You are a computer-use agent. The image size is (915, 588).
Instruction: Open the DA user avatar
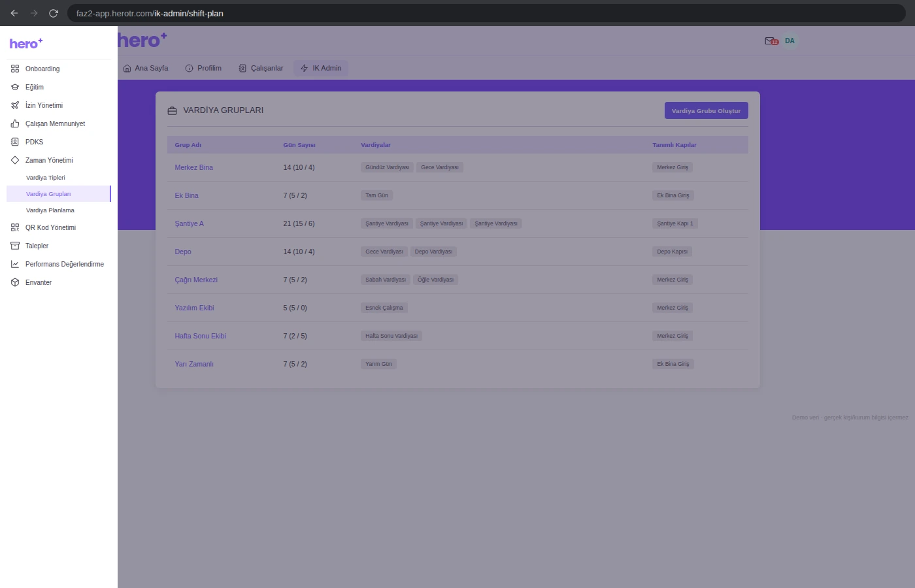pos(790,41)
